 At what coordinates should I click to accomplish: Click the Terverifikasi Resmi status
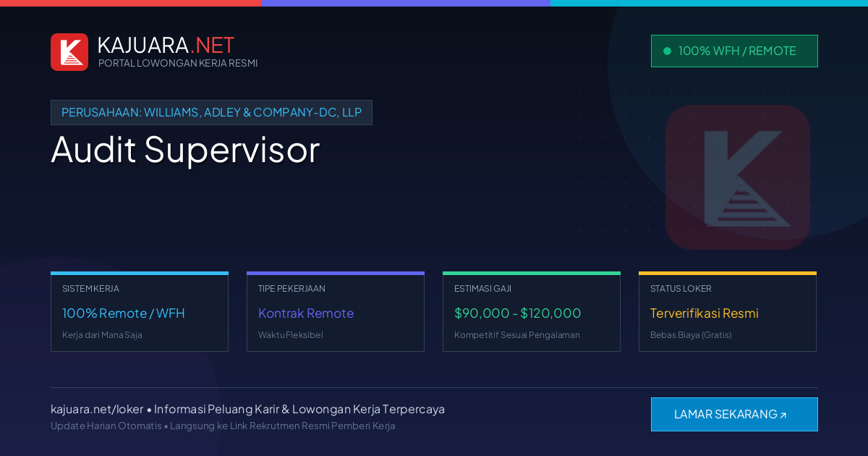pos(705,313)
